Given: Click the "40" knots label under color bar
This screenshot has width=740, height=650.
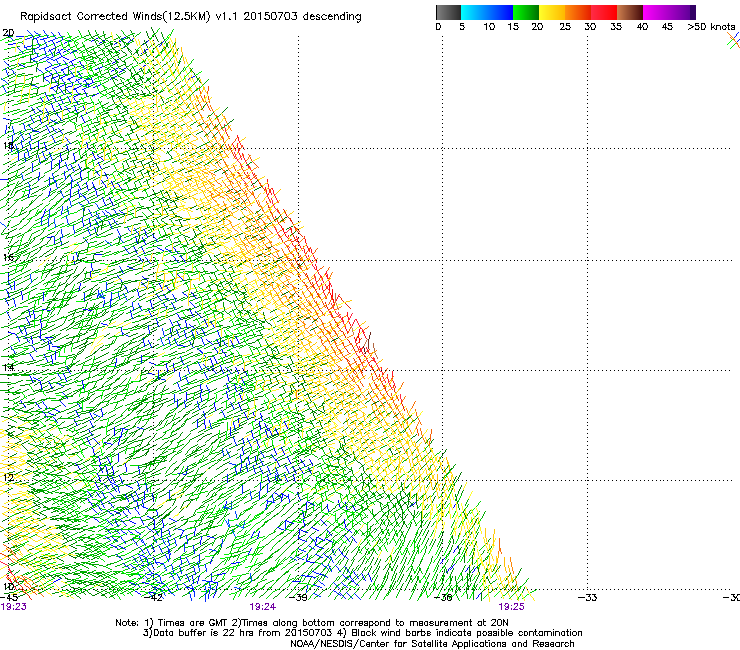Looking at the screenshot, I should [642, 27].
